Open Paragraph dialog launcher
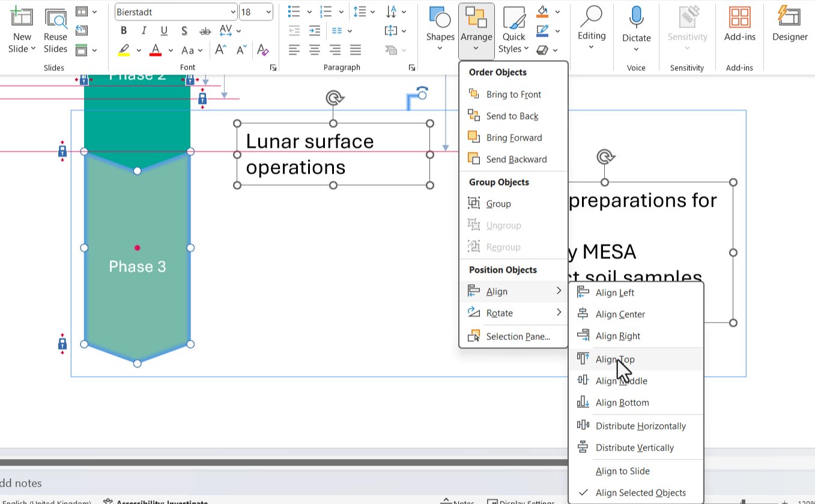Viewport: 815px width, 504px height. click(x=412, y=68)
